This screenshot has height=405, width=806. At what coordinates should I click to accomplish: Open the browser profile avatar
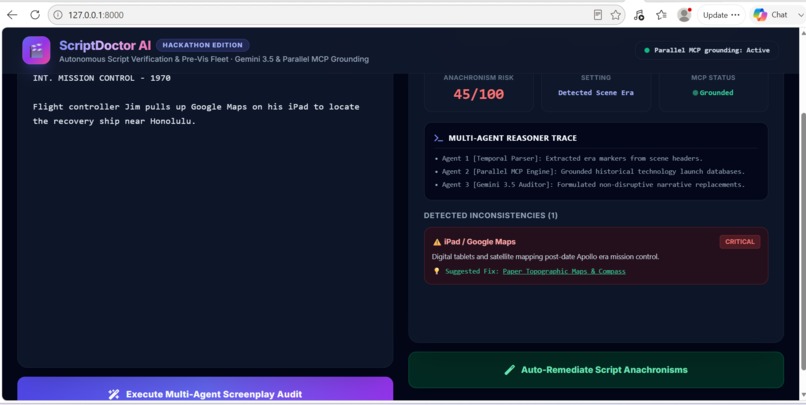pos(684,15)
